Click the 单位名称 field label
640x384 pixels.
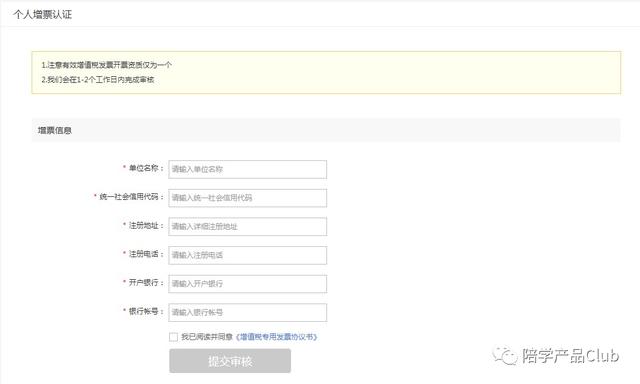(143, 168)
